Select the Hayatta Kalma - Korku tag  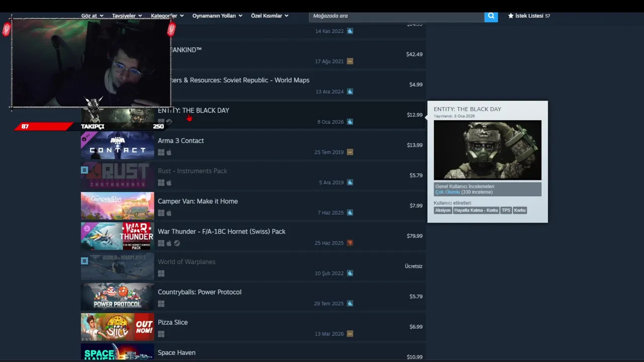476,210
